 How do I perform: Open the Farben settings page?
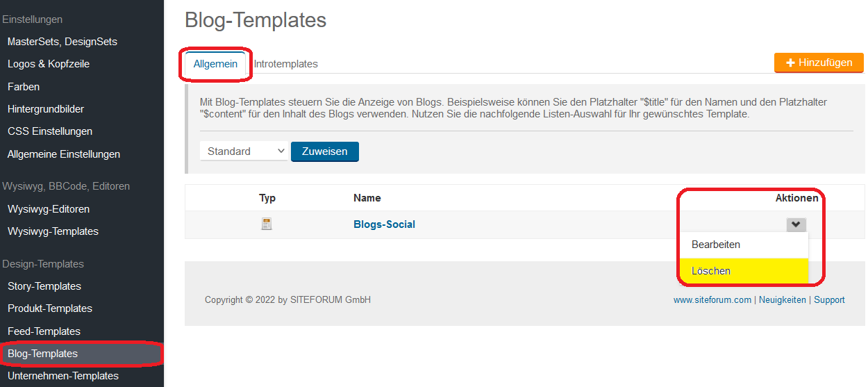(x=24, y=87)
